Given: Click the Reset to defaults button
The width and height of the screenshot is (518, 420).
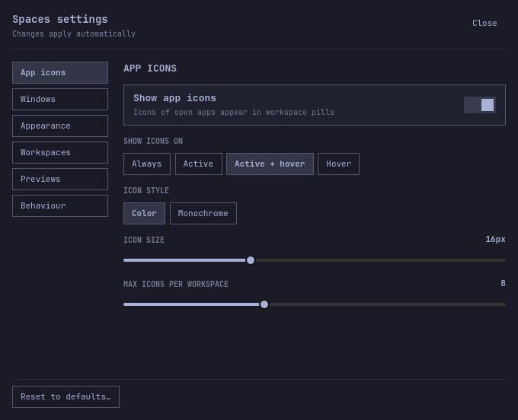Looking at the screenshot, I should 66,397.
